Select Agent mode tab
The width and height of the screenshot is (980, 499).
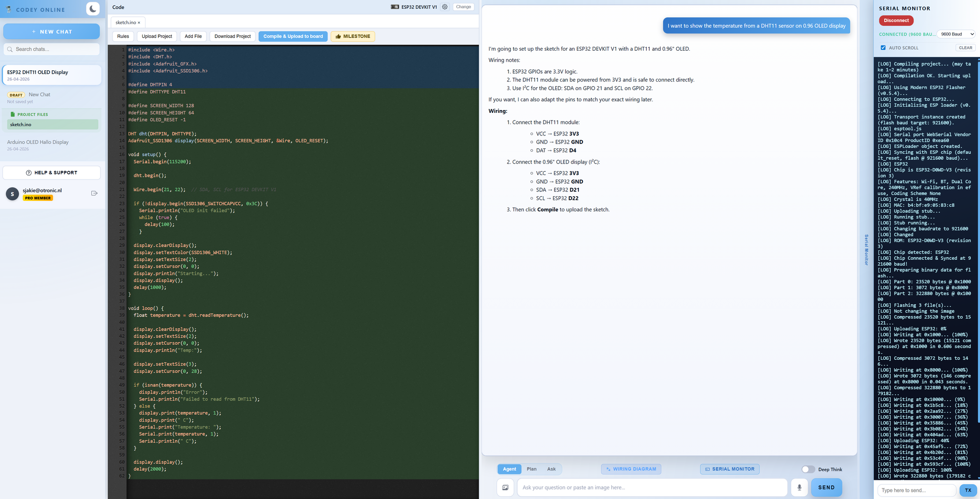point(509,469)
